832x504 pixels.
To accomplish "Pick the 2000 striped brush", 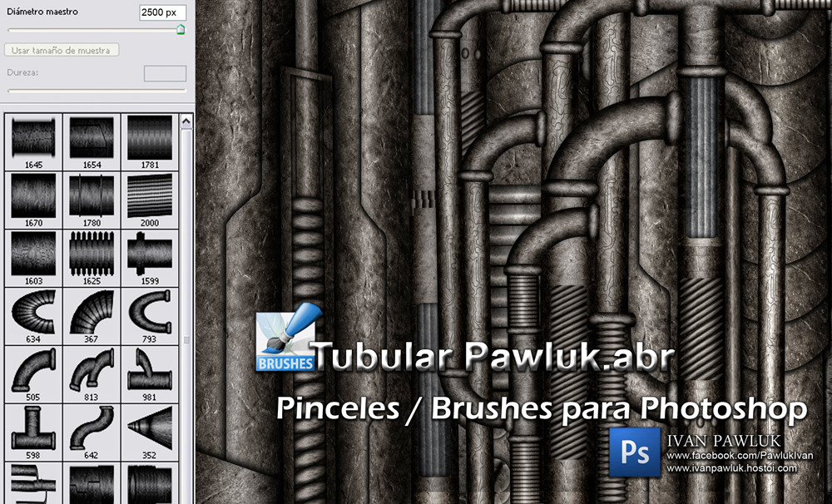I will pyautogui.click(x=150, y=200).
